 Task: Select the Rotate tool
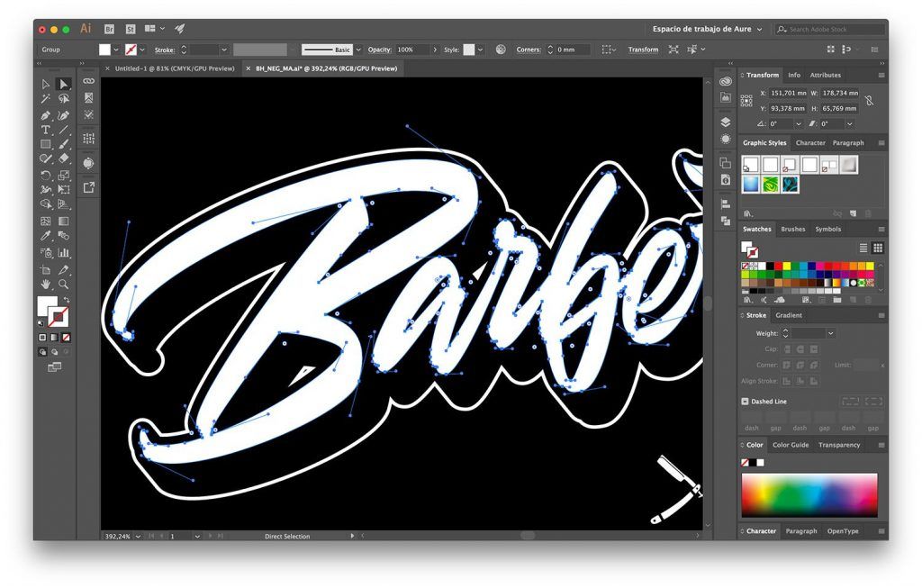[x=45, y=175]
